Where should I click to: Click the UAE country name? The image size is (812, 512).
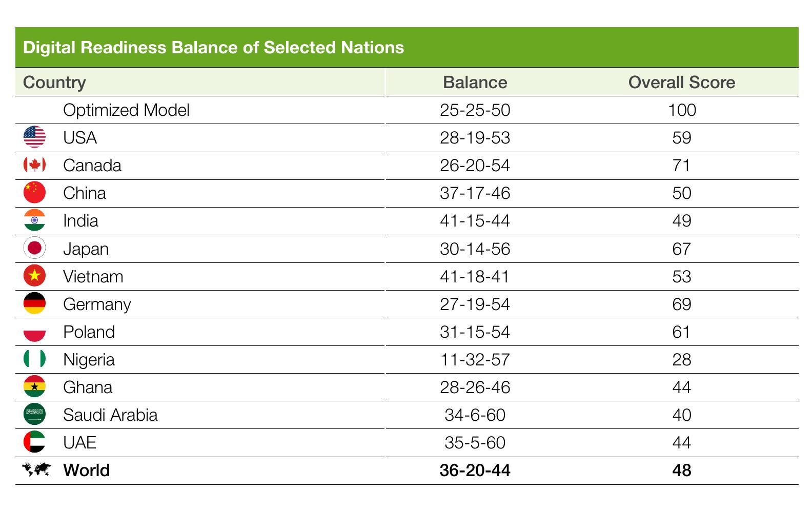(80, 442)
